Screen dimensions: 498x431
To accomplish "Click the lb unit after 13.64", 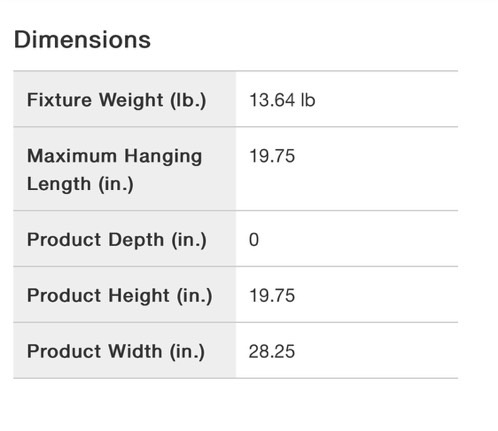I will coord(308,100).
